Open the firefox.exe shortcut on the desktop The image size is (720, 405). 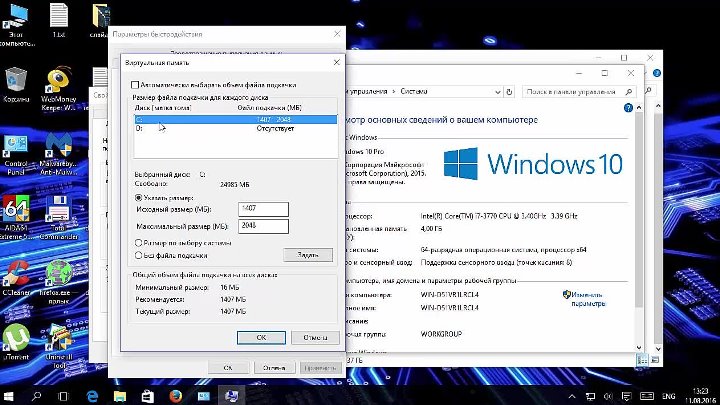point(58,282)
